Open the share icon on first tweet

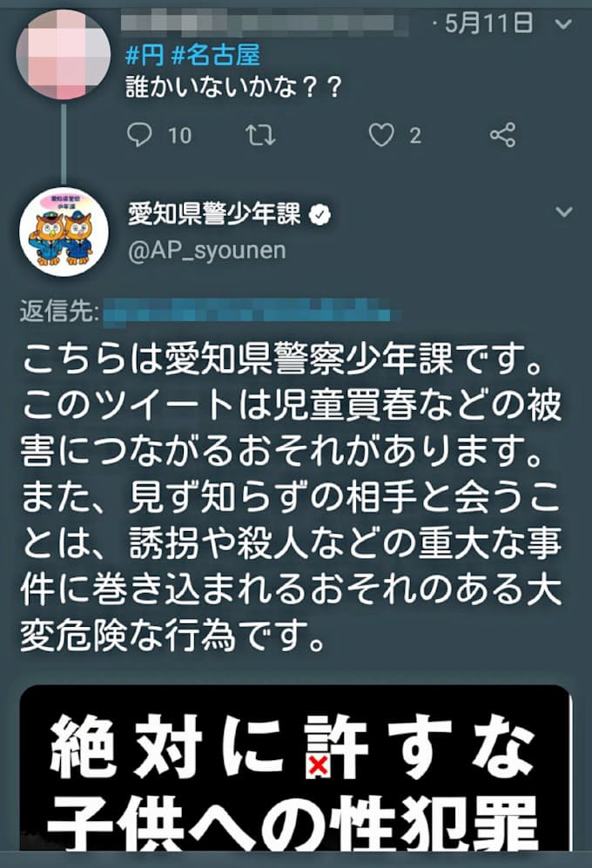(502, 135)
